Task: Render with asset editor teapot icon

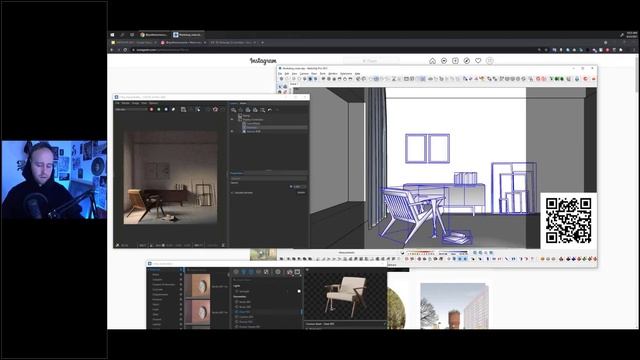Action: [x=290, y=272]
